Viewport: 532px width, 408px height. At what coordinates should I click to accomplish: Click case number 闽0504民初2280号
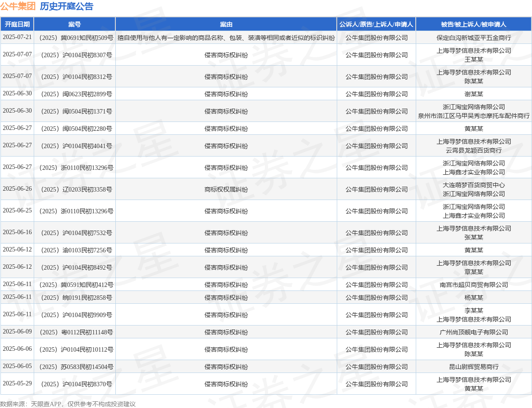tap(76, 129)
